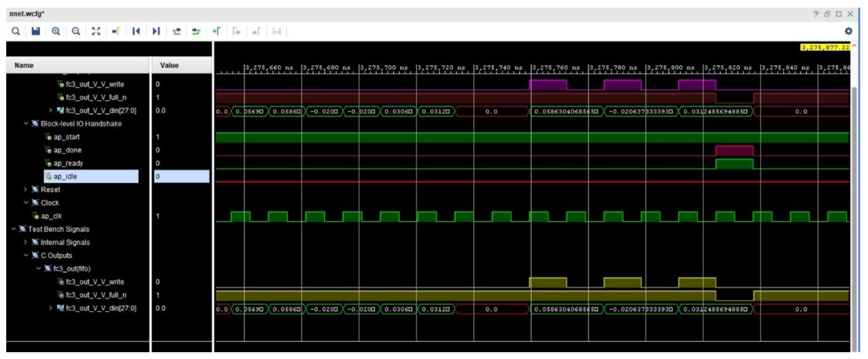This screenshot has height=359, width=868.
Task: Click the Name column header
Action: coord(78,65)
